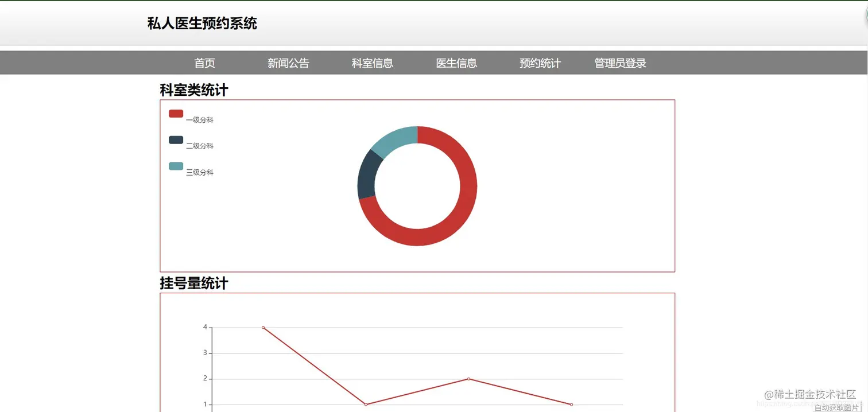Open the 预约统计 page
Screen dimensions: 868x412
[x=540, y=63]
